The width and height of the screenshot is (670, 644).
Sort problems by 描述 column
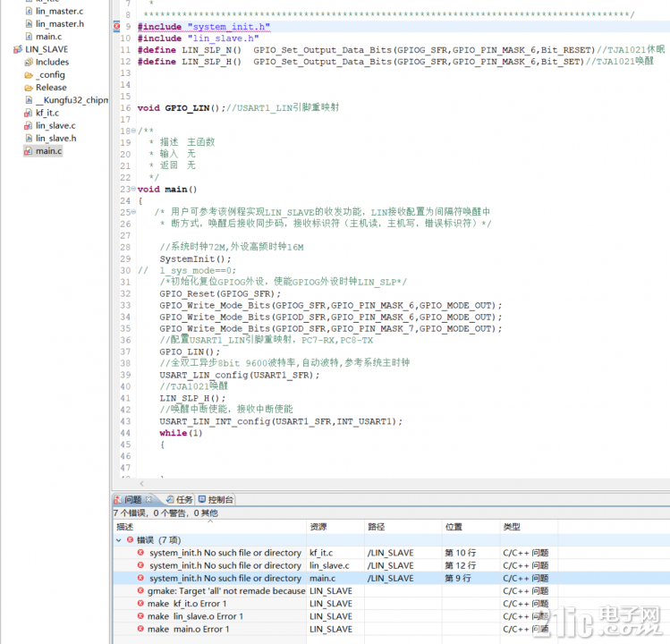(x=210, y=527)
